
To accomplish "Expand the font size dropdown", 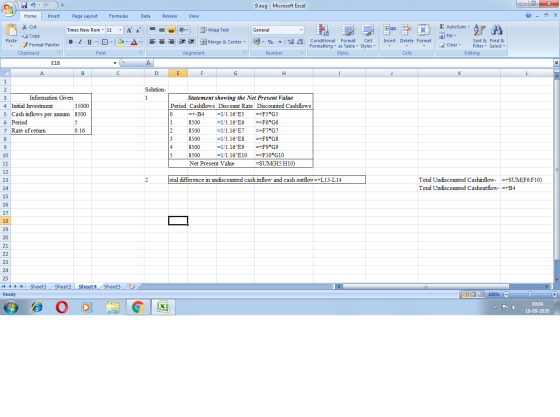I will tap(120, 30).
